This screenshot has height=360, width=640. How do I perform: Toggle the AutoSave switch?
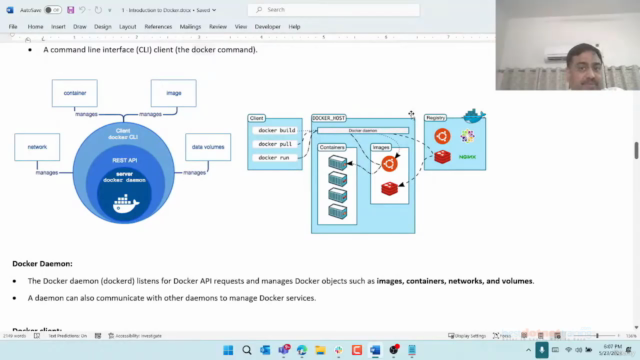[52, 10]
